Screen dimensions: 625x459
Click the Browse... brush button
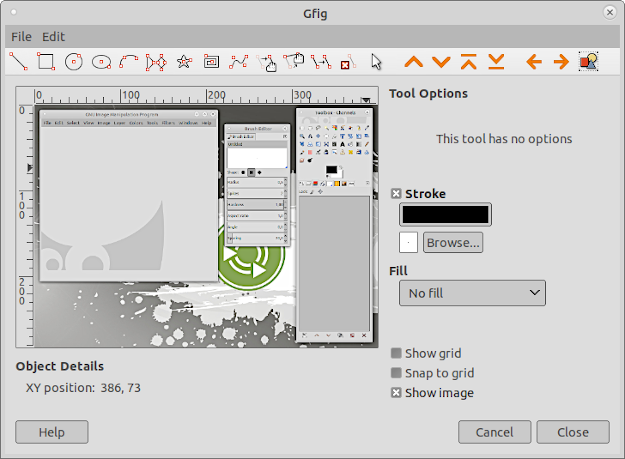(453, 243)
